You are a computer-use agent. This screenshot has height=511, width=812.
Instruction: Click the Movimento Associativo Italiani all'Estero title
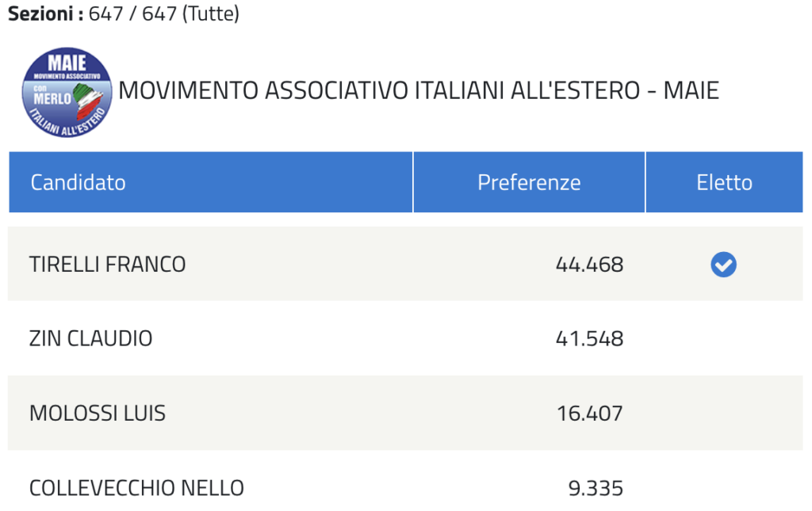419,90
